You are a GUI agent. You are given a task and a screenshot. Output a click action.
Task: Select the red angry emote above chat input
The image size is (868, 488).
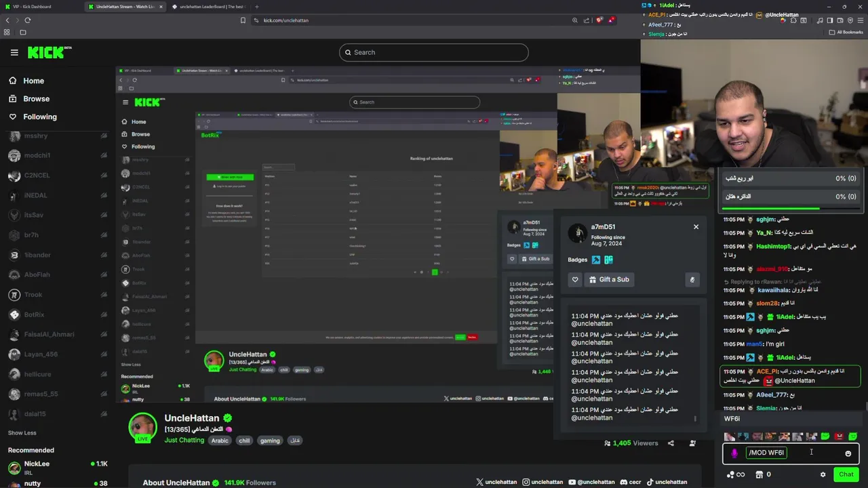(839, 436)
